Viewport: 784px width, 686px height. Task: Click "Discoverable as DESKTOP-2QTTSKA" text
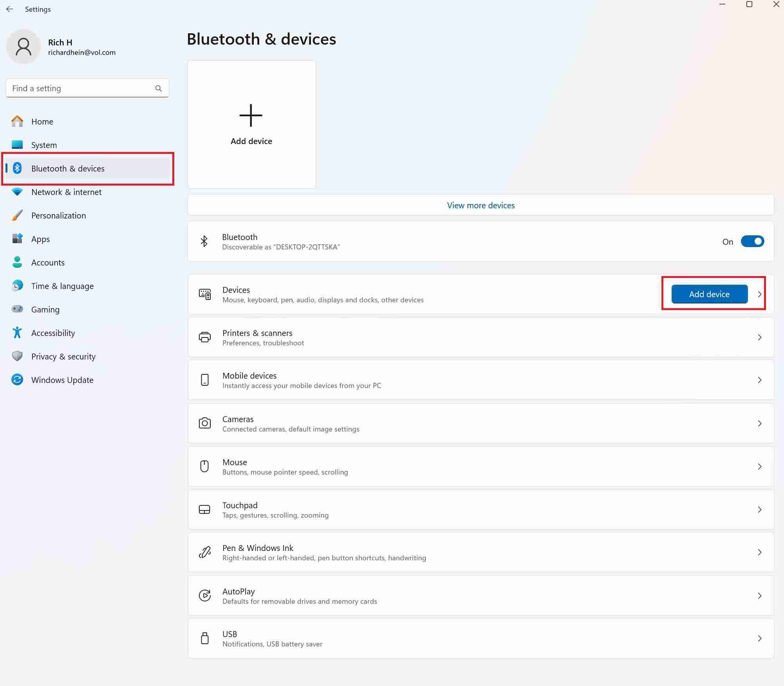pyautogui.click(x=281, y=247)
